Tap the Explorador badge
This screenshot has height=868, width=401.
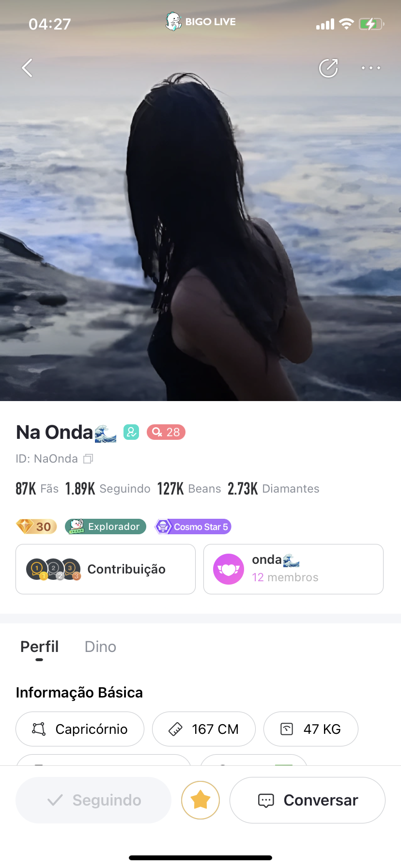point(106,527)
